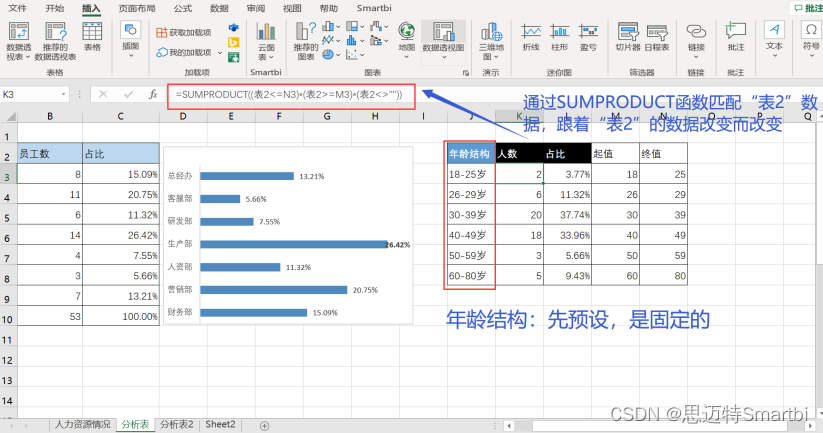Screen dimensions: 823x433
Task: Open the Smartbi cloud chart (云图表)
Action: 266,41
